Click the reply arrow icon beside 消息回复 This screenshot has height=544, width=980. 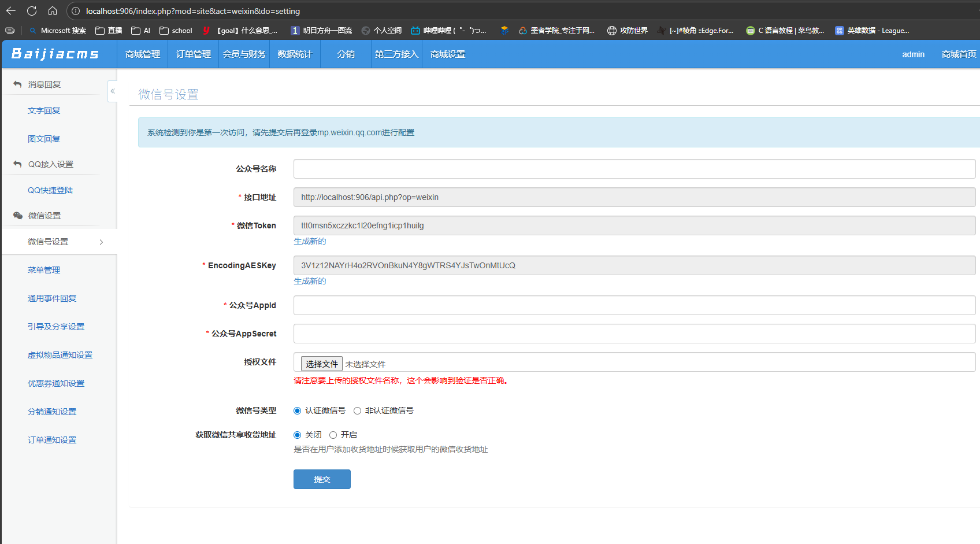coord(17,84)
